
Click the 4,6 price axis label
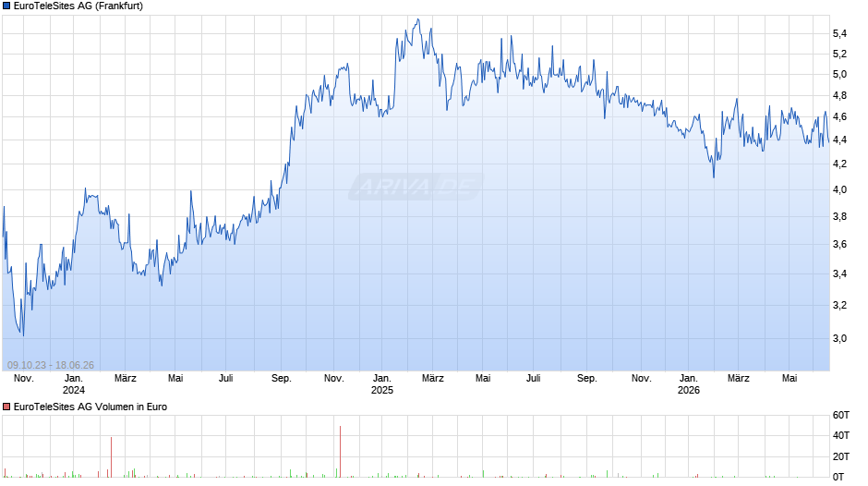coord(839,117)
